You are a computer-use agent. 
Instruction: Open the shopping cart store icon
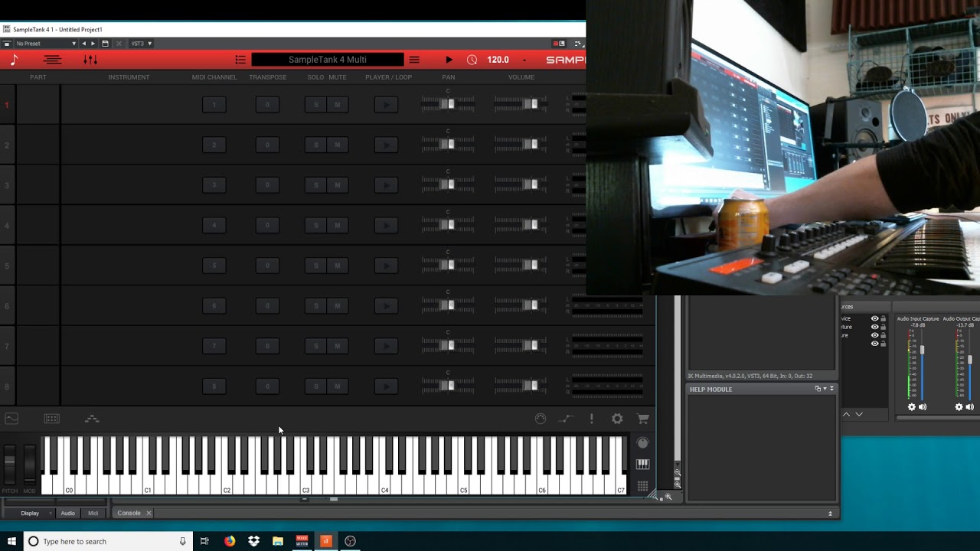click(643, 419)
